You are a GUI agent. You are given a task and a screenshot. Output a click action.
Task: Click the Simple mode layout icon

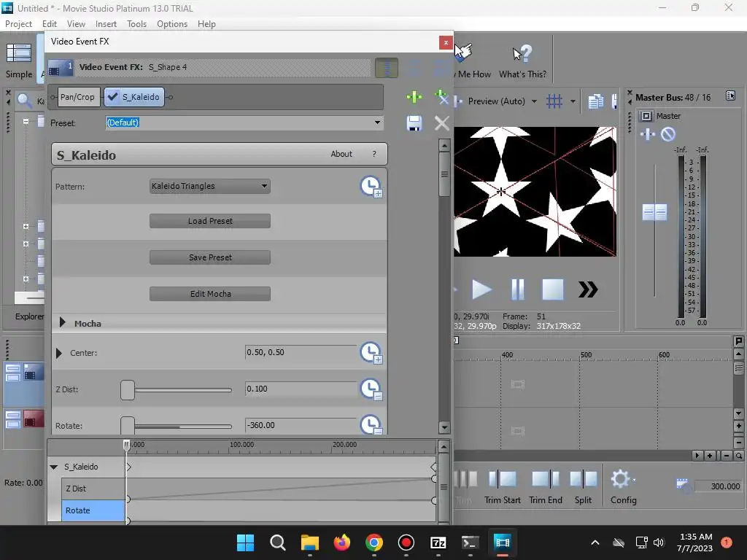click(18, 54)
